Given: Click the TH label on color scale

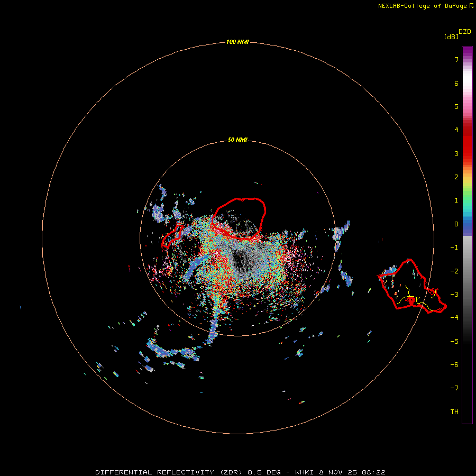Looking at the screenshot, I should (x=454, y=412).
